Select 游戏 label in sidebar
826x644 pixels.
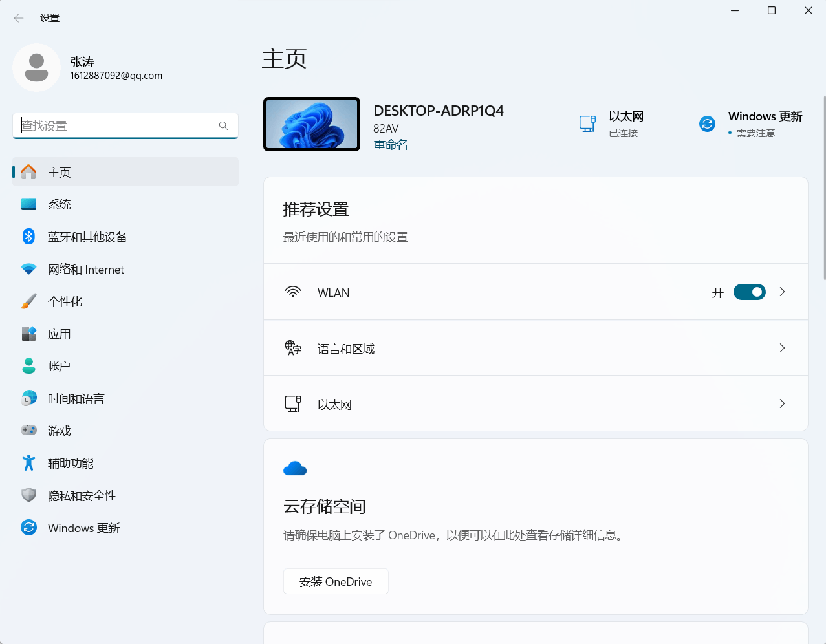60,431
